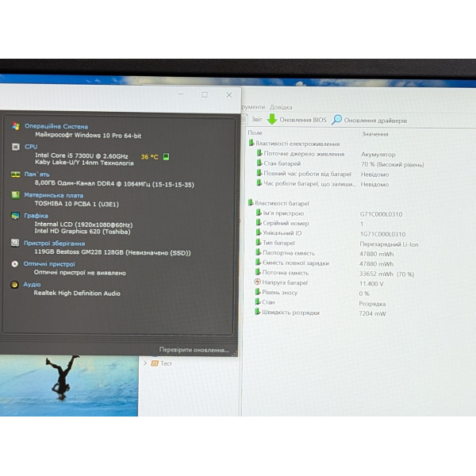Screen dimensions: 476x476
Task: Click the speaker audio icon
Action: (14, 285)
